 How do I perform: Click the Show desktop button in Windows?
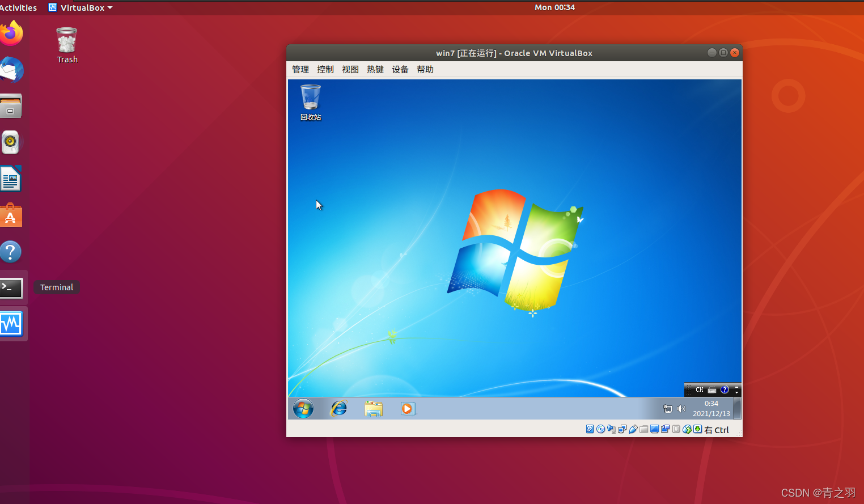[x=738, y=408]
